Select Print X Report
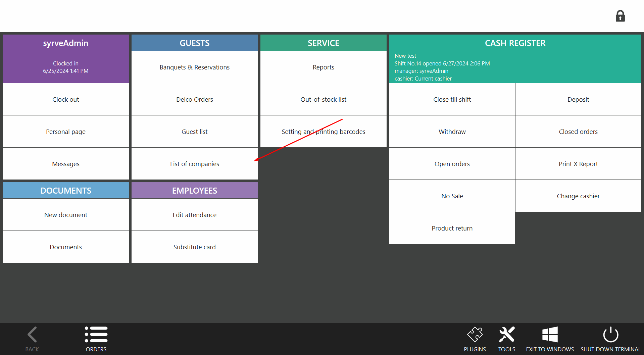Screen dimensions: 644x355 [x=578, y=164]
